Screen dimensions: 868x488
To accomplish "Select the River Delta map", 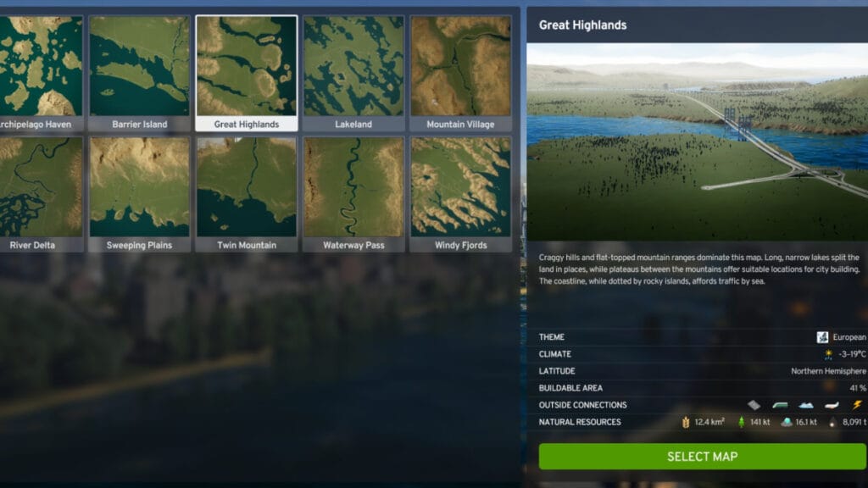I will [40, 187].
